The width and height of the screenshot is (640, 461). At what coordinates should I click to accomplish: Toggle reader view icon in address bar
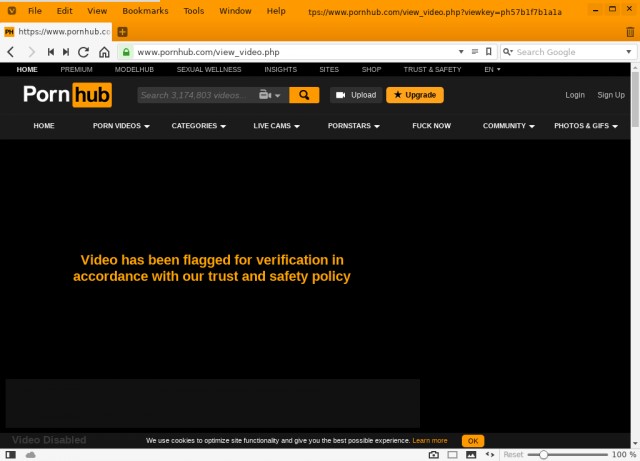[x=475, y=52]
